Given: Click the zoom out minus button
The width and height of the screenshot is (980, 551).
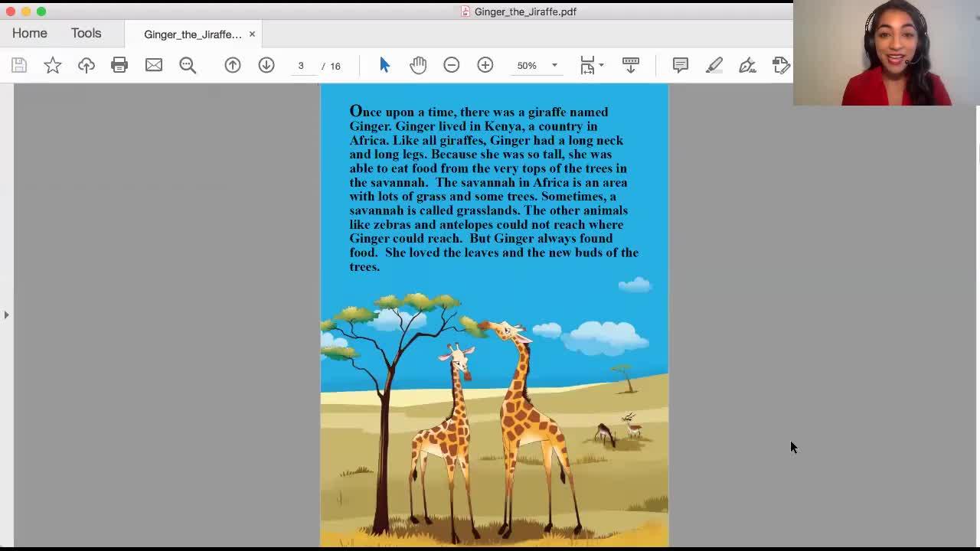Looking at the screenshot, I should pyautogui.click(x=452, y=66).
